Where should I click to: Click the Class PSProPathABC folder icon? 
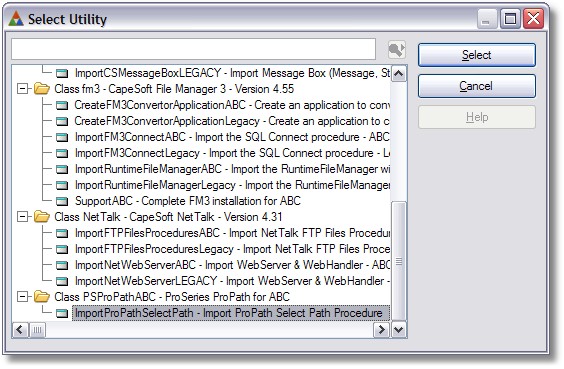42,297
